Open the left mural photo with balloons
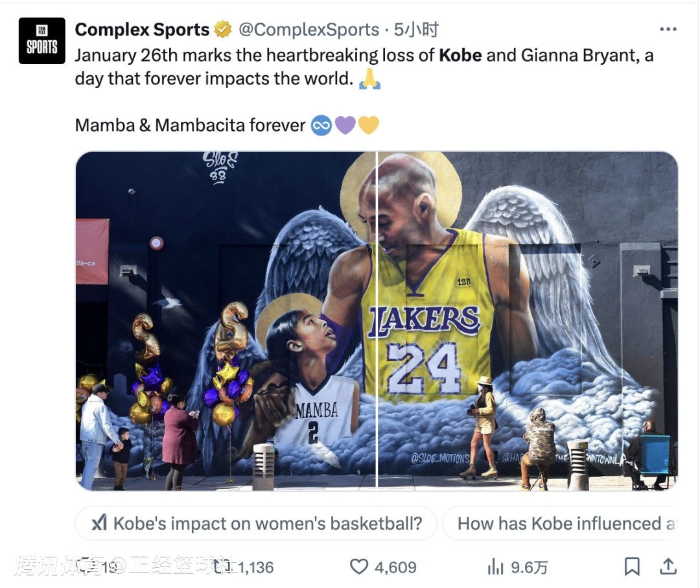Screen dimensions: 700x588 pyautogui.click(x=226, y=321)
